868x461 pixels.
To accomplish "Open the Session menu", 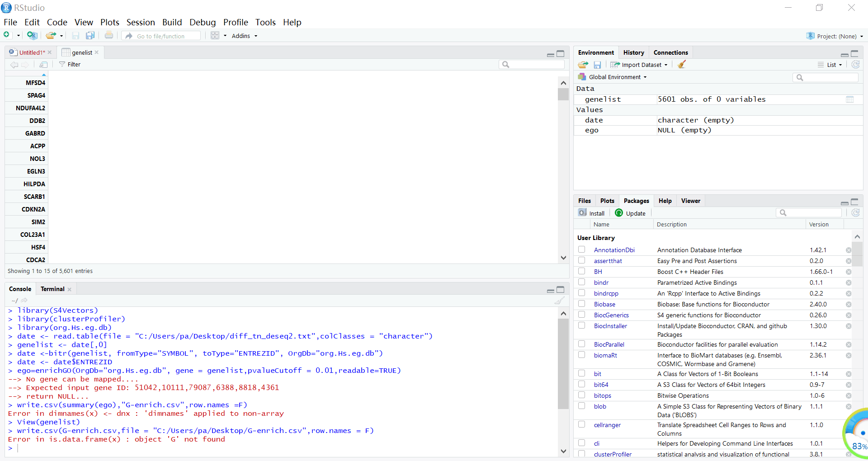I will [x=140, y=22].
